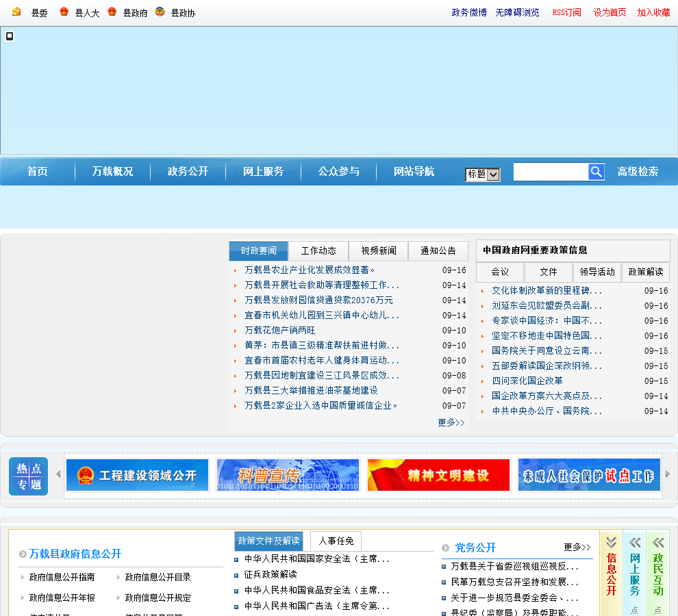Screen dimensions: 678x616
Task: Switch to 人事任免 tab
Action: tap(336, 541)
